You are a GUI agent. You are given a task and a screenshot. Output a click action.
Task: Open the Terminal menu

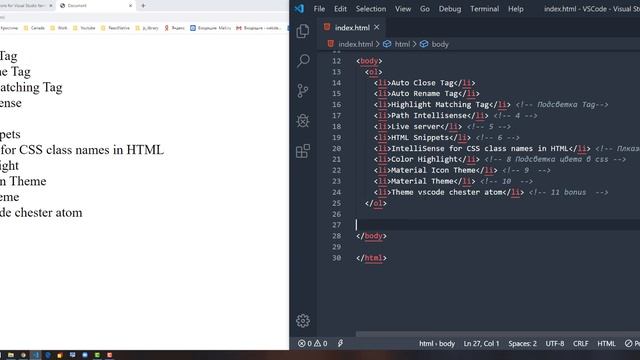484,9
